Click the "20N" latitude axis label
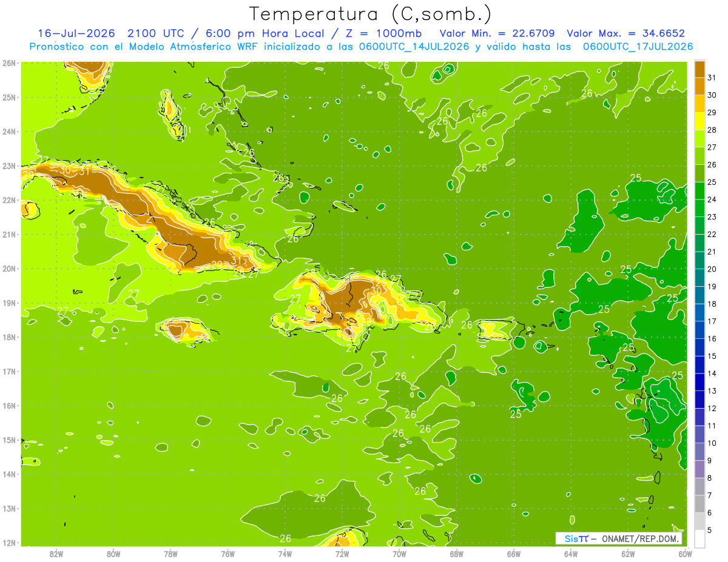The image size is (728, 562). click(8, 269)
